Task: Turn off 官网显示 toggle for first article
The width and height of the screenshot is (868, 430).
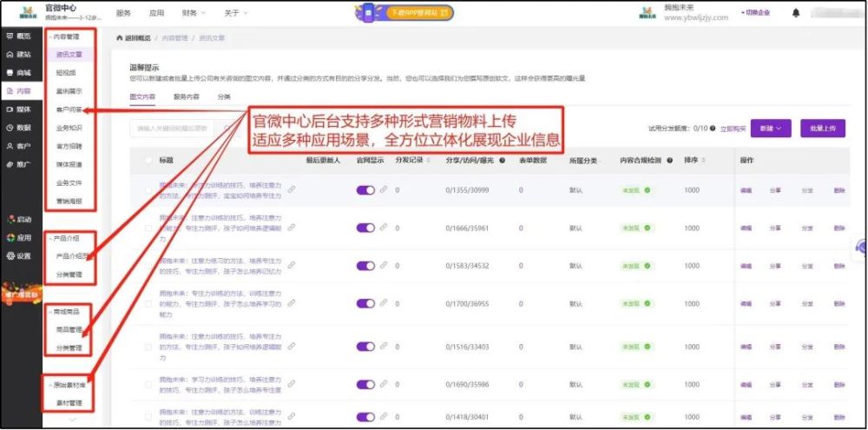Action: click(x=366, y=190)
